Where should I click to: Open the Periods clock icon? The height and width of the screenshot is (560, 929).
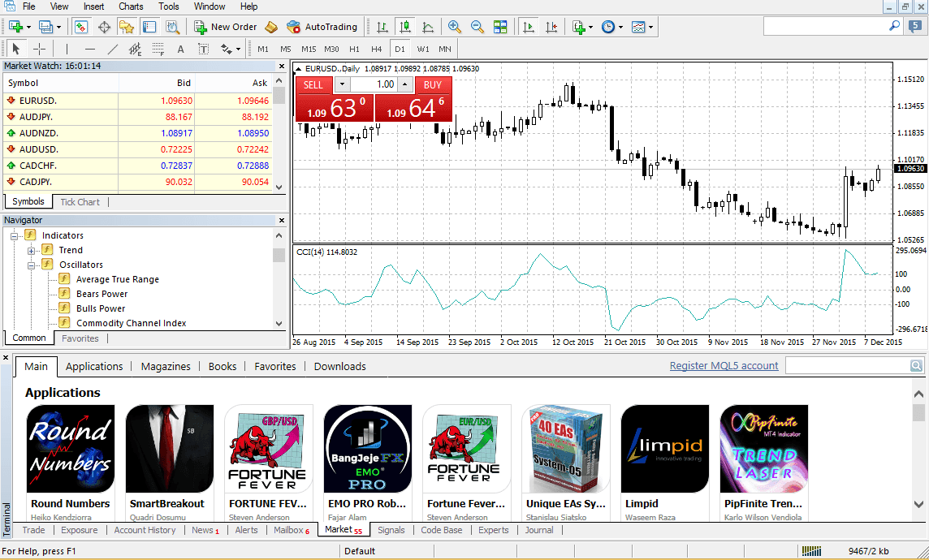point(608,27)
